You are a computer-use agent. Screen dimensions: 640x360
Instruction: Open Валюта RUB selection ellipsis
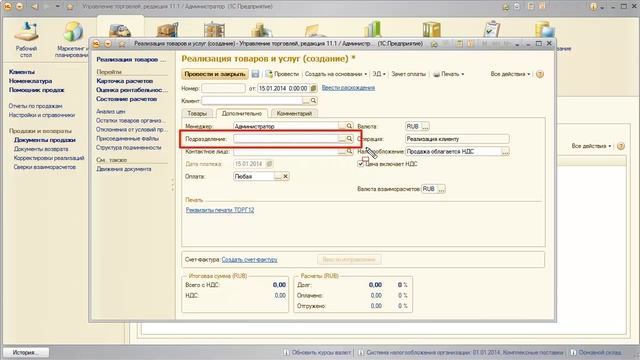(x=425, y=127)
